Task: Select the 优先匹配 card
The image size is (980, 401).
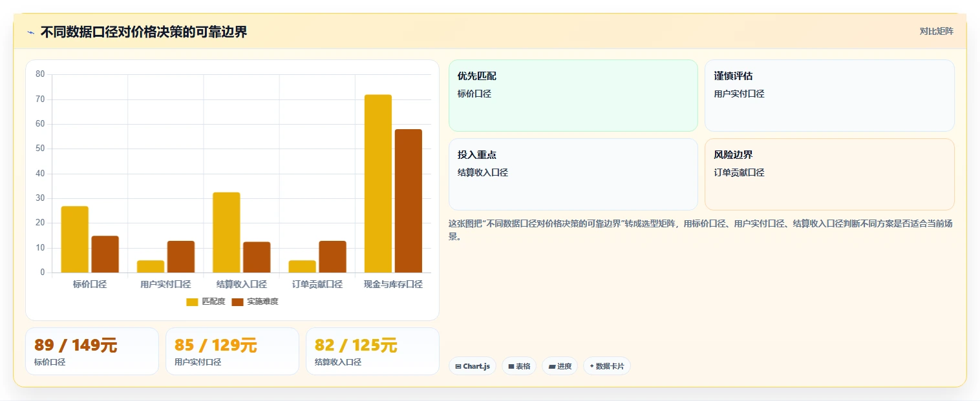Action: tap(573, 96)
